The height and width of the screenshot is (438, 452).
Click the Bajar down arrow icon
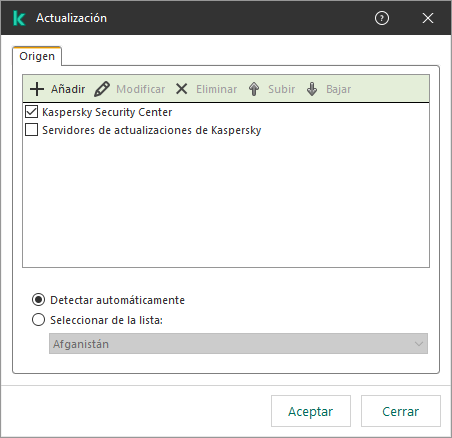[312, 89]
